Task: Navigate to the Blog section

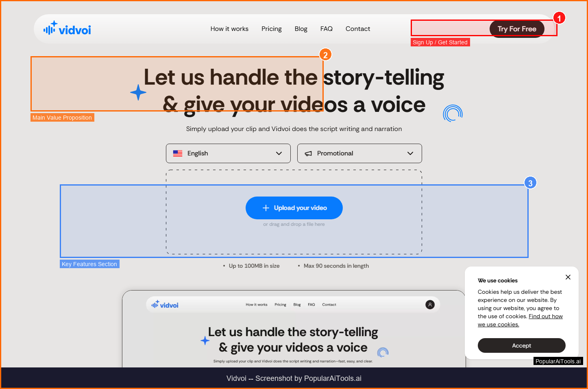Action: point(301,29)
